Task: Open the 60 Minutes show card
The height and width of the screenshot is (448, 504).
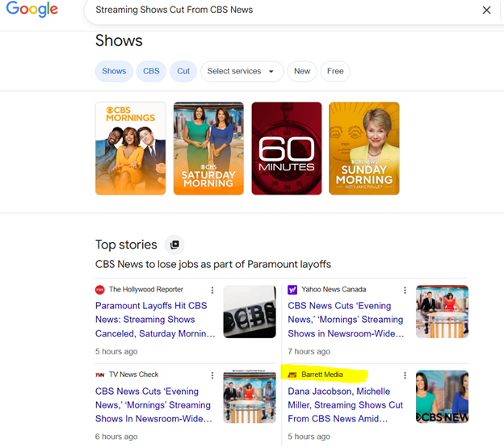Action: (287, 149)
